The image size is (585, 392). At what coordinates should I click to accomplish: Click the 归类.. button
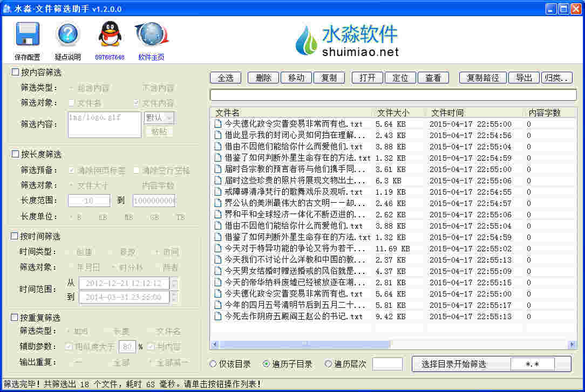click(556, 78)
